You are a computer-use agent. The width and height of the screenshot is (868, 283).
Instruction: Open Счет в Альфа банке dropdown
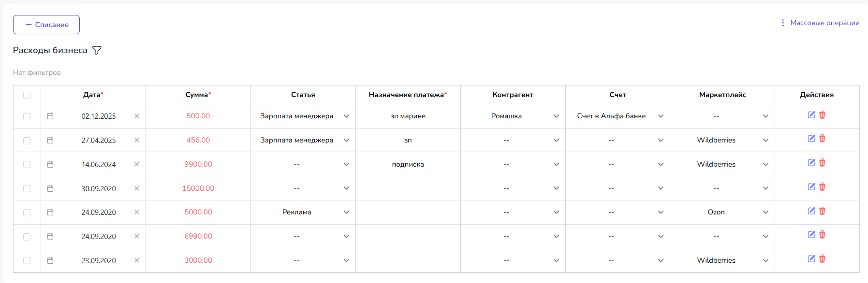661,116
